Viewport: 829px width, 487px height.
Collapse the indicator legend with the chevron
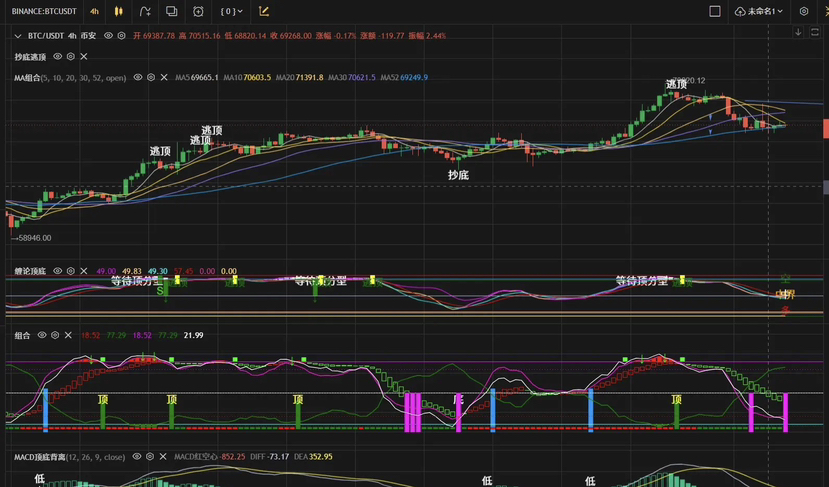click(x=17, y=36)
